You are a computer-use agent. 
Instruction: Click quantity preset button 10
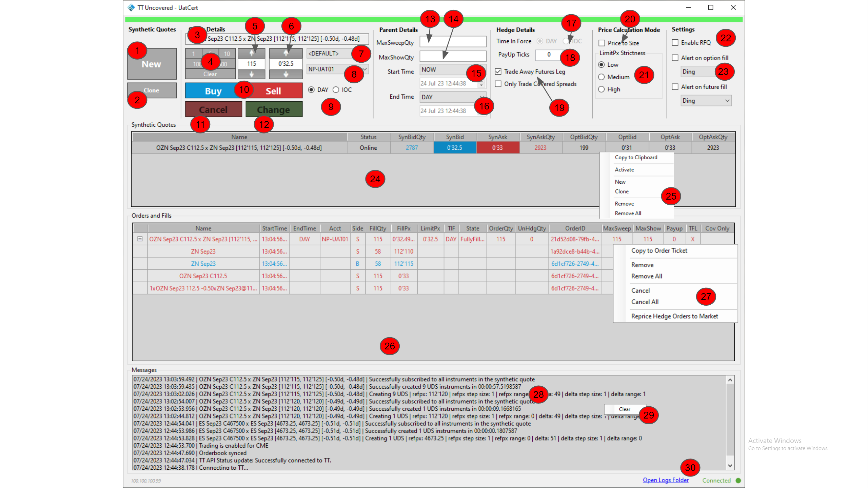point(227,54)
